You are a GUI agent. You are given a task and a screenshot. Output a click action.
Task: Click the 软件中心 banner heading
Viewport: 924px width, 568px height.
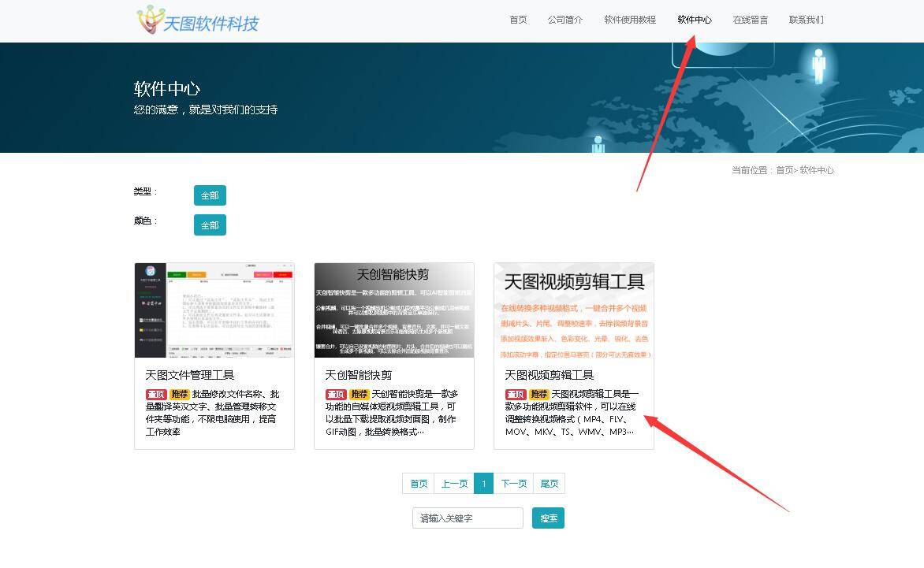point(167,89)
